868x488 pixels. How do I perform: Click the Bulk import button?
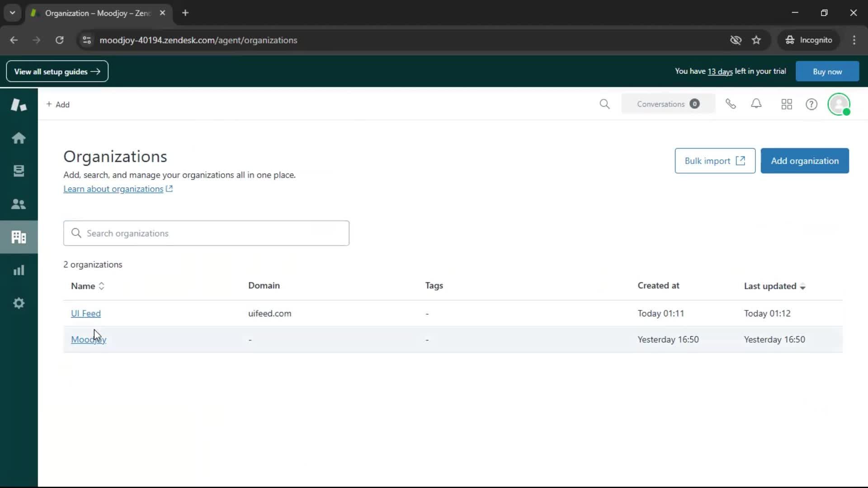715,161
